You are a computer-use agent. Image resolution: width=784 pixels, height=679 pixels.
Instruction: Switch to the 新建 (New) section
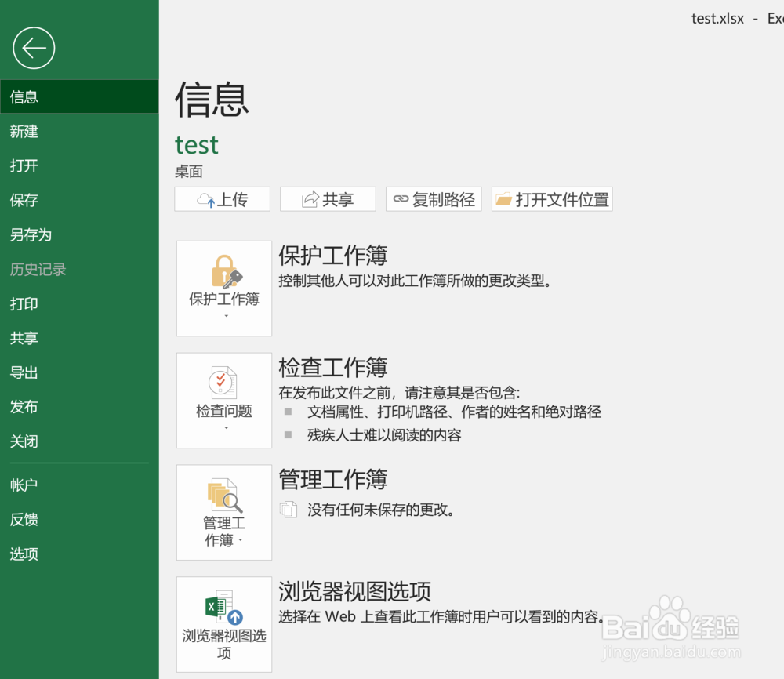pos(24,131)
